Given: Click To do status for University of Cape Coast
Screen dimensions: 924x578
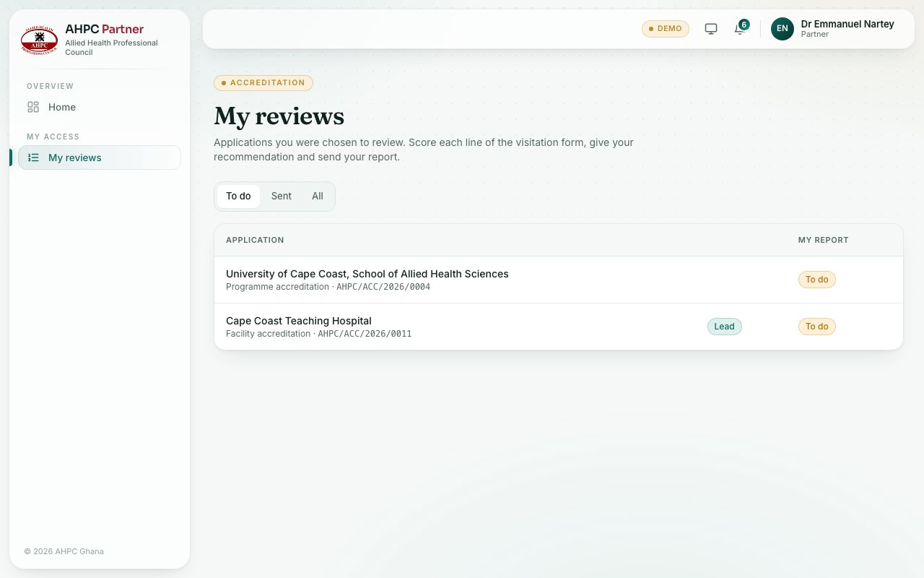Looking at the screenshot, I should click(817, 280).
